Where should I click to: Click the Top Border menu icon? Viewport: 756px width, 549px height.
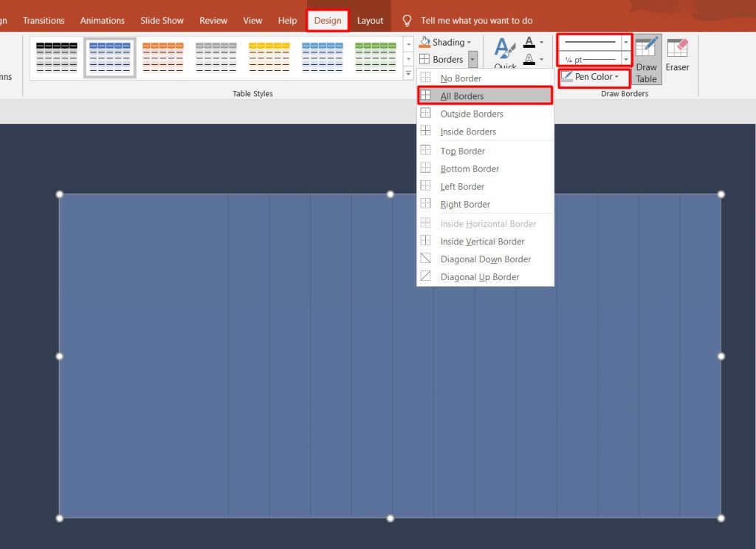pyautogui.click(x=426, y=150)
